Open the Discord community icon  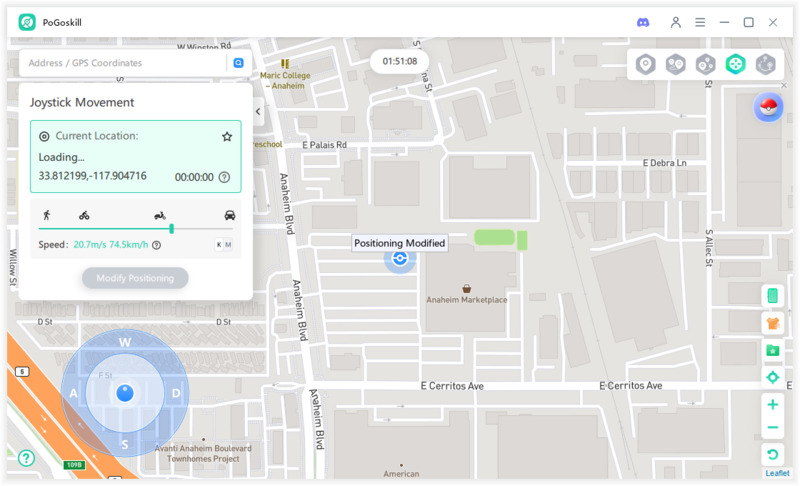[x=643, y=22]
